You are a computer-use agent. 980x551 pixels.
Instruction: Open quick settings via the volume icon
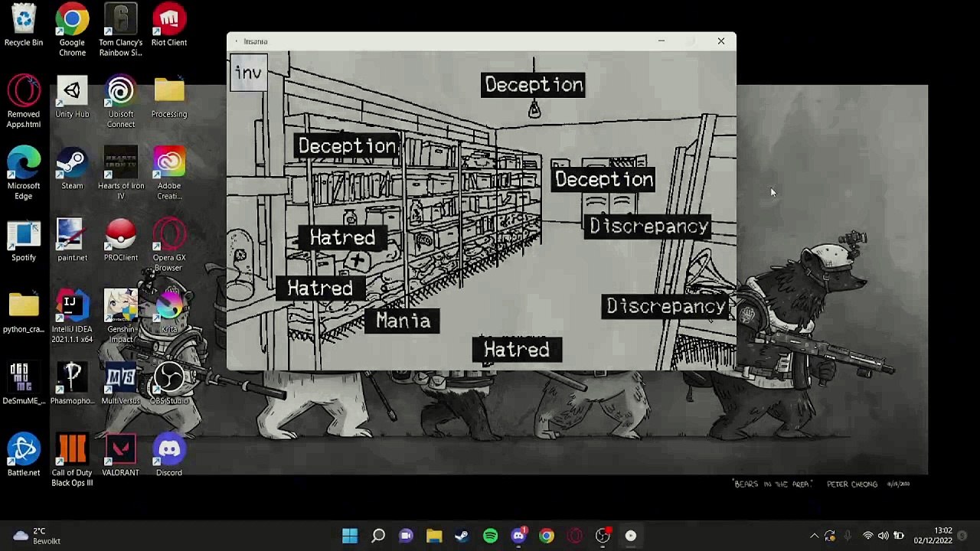[x=884, y=536]
